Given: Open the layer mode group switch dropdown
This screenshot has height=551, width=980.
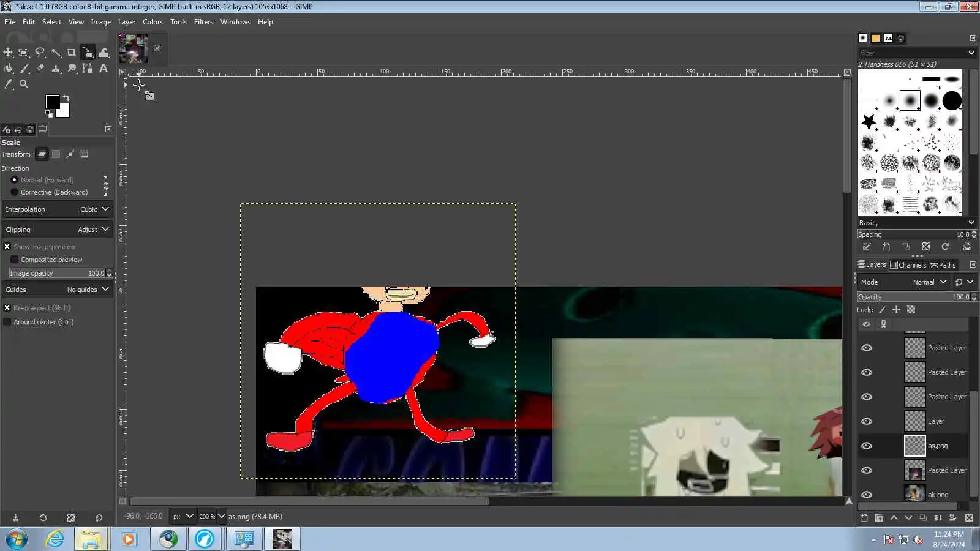Looking at the screenshot, I should pyautogui.click(x=964, y=282).
